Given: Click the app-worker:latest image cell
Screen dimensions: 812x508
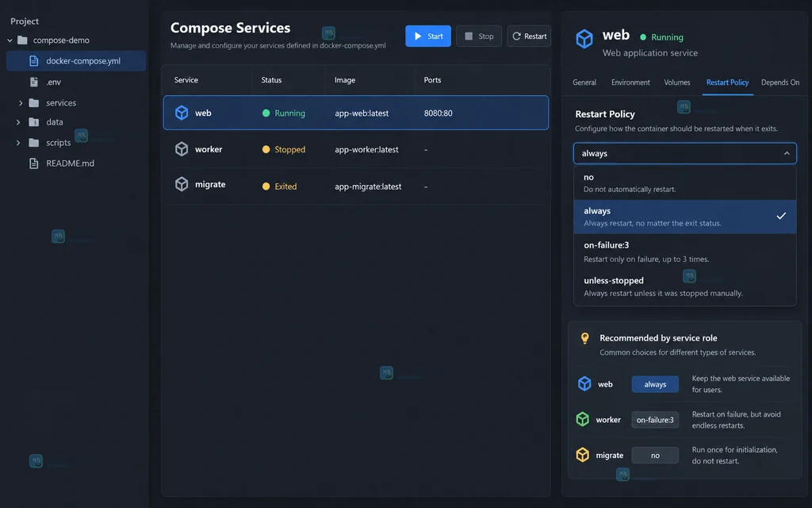Looking at the screenshot, I should 366,149.
